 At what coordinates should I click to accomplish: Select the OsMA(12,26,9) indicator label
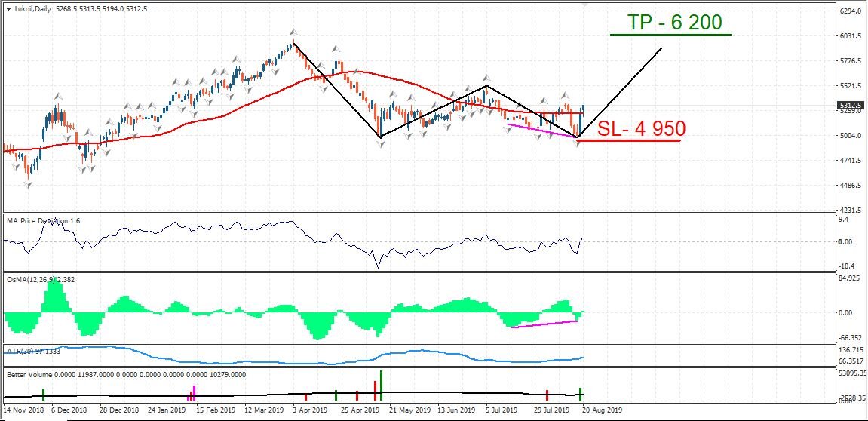(41, 280)
